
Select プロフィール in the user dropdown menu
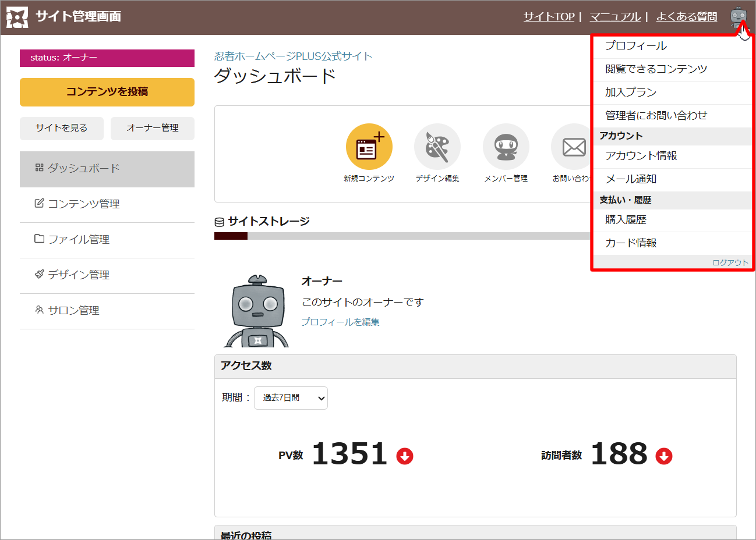(x=635, y=46)
